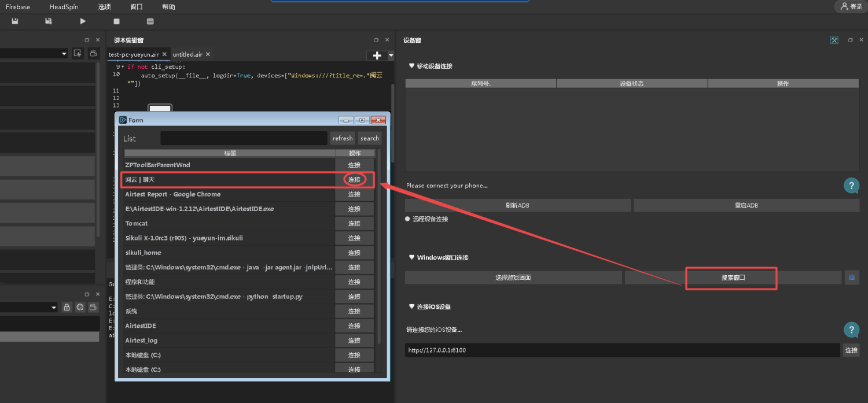Toggle the lock icon in the lower-left panel

coord(67,308)
